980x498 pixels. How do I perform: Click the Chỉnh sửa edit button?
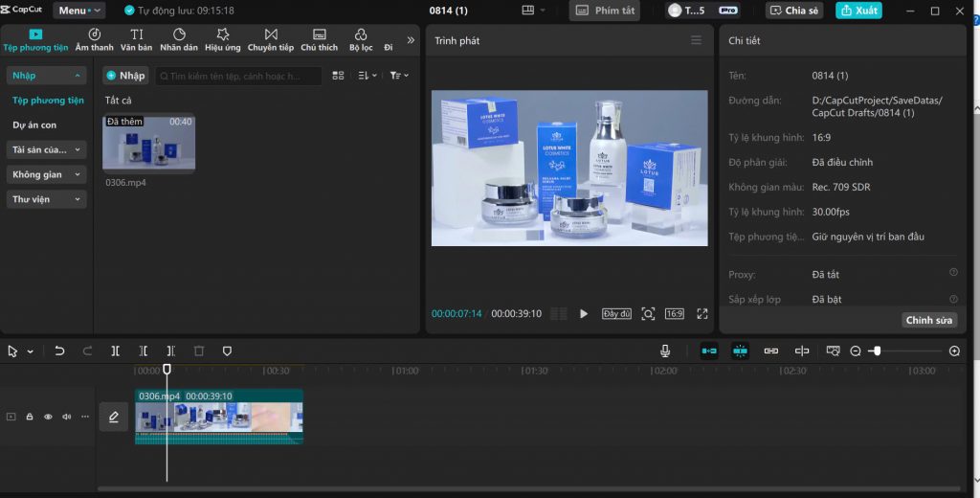click(x=929, y=320)
